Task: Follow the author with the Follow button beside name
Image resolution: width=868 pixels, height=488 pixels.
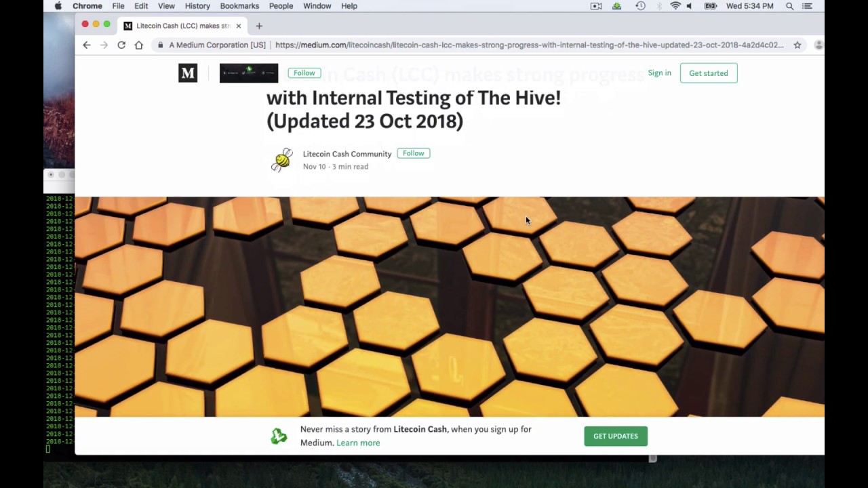Action: point(414,153)
